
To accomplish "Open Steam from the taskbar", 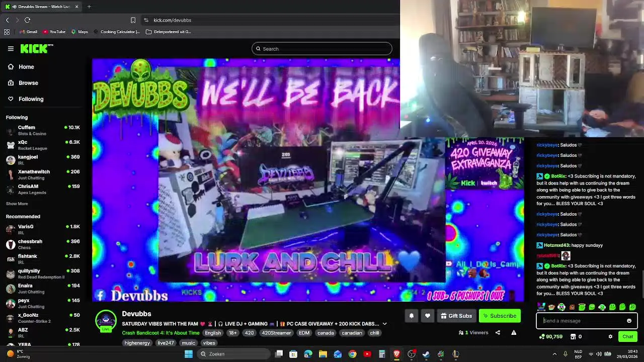I will click(426, 354).
